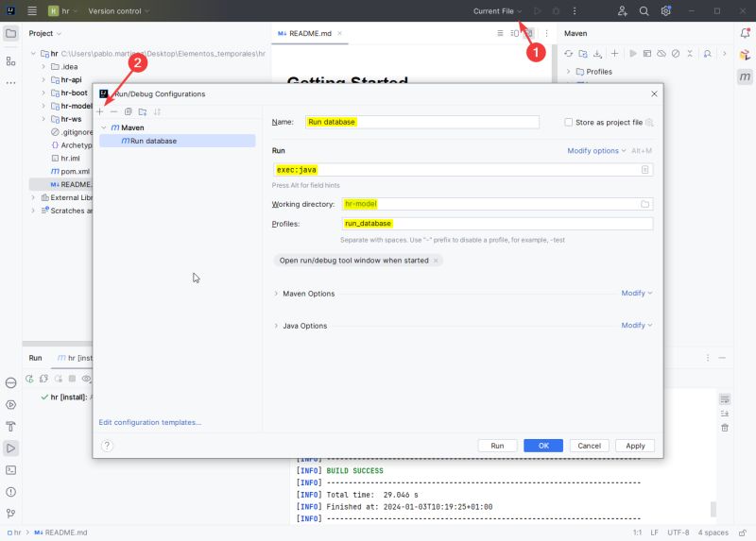Open Structure tool window icon
Viewport: 756px width, 541px height.
(x=10, y=61)
